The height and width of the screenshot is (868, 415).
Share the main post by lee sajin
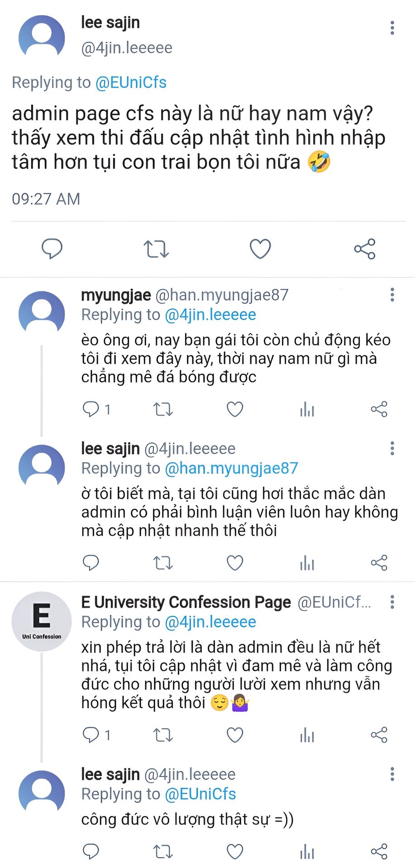[364, 249]
